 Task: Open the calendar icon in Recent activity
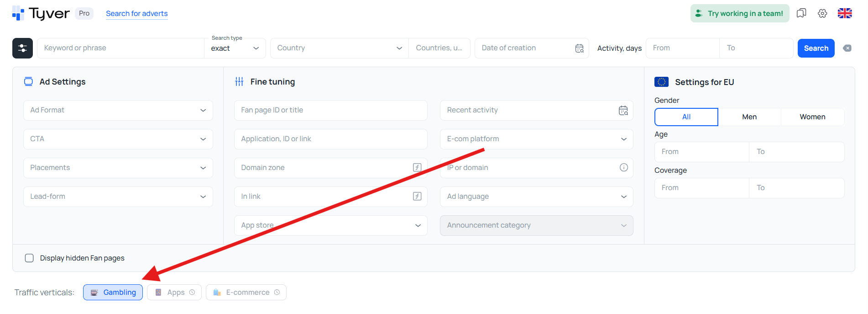[623, 110]
